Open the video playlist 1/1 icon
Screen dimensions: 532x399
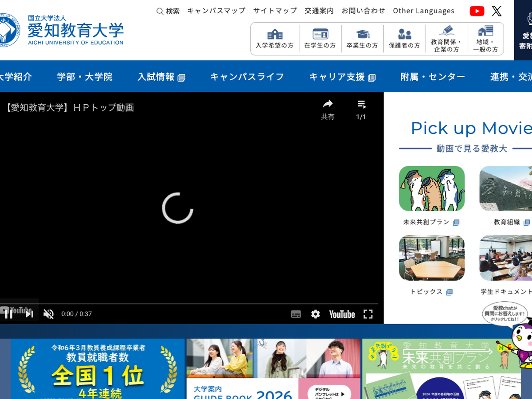[361, 105]
